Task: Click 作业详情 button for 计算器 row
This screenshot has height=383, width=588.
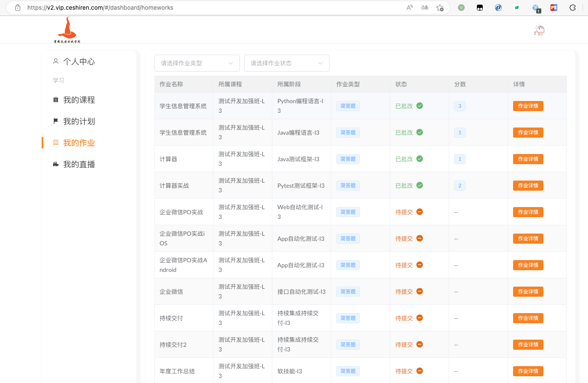Action: [x=528, y=159]
